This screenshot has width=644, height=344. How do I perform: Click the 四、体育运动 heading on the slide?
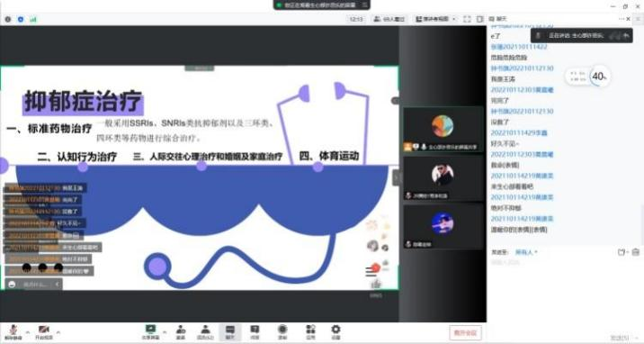point(329,156)
